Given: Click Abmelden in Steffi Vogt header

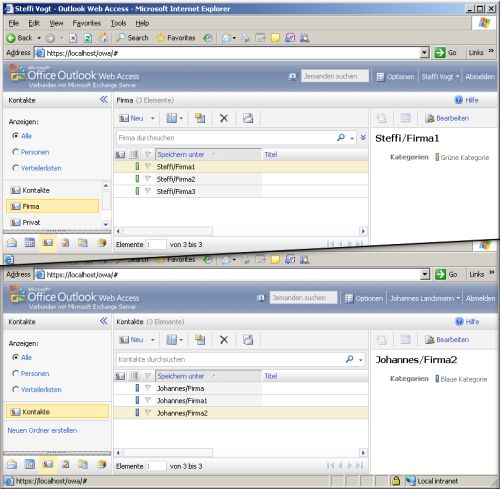Looking at the screenshot, I should click(x=480, y=77).
